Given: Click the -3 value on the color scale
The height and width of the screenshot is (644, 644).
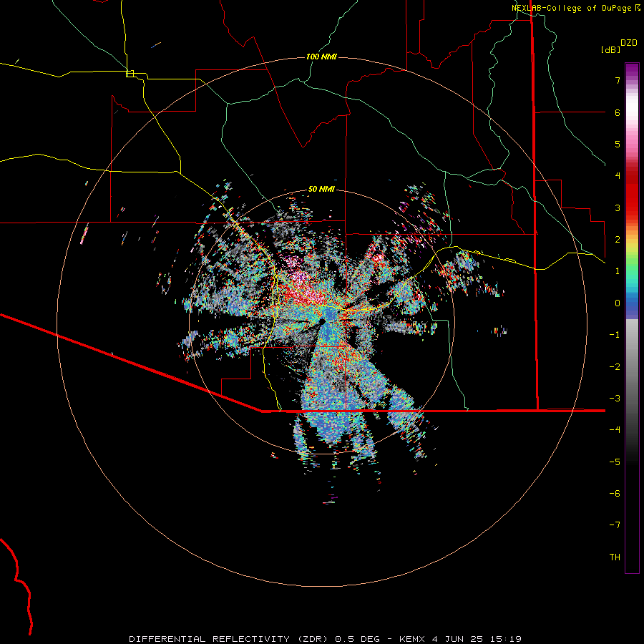Looking at the screenshot, I should point(615,399).
